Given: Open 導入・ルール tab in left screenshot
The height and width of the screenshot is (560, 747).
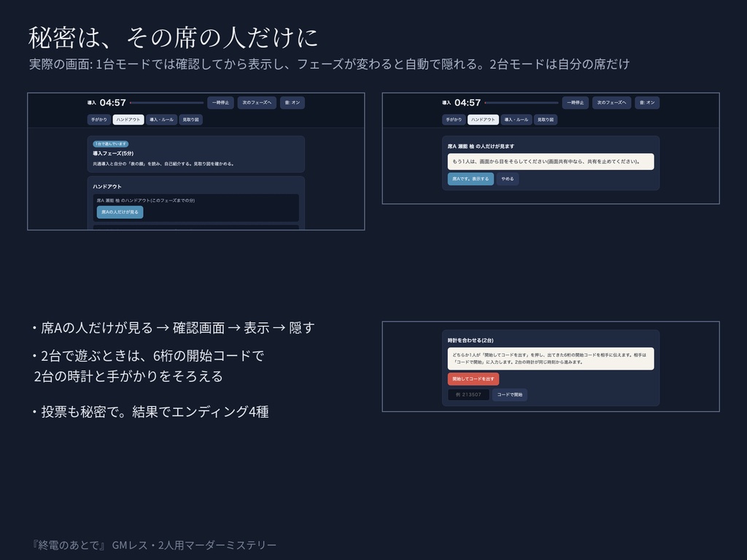Looking at the screenshot, I should coord(161,120).
